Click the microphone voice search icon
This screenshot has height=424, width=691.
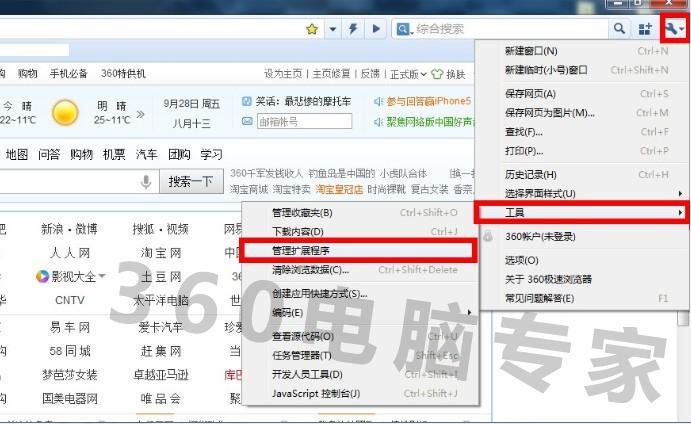[x=146, y=182]
